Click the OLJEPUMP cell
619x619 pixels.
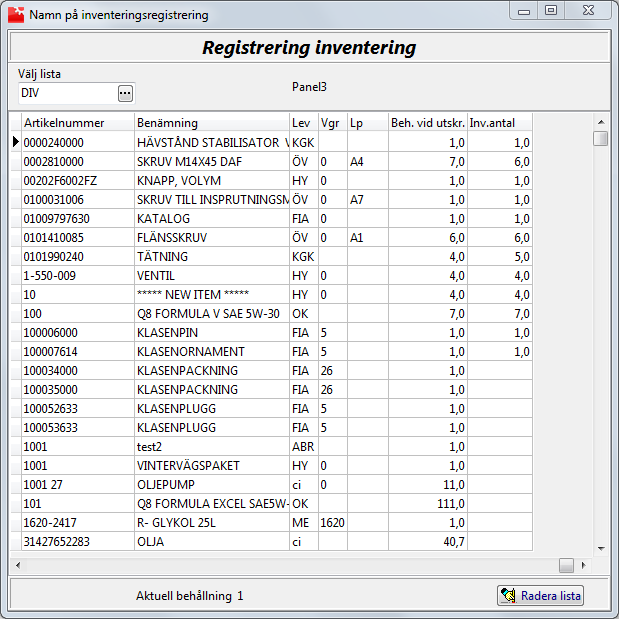(212, 484)
